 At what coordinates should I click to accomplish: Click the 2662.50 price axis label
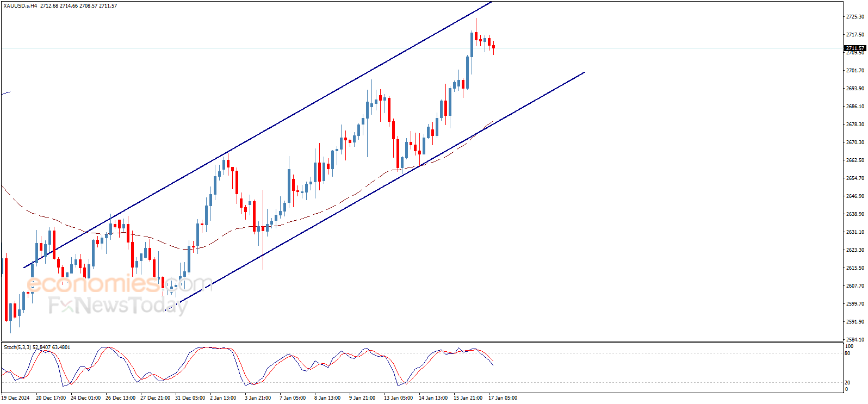point(855,160)
